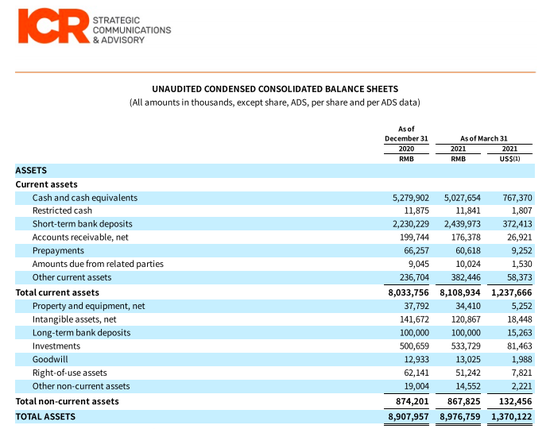Click the Strategic Communications & Advisory text

point(132,30)
